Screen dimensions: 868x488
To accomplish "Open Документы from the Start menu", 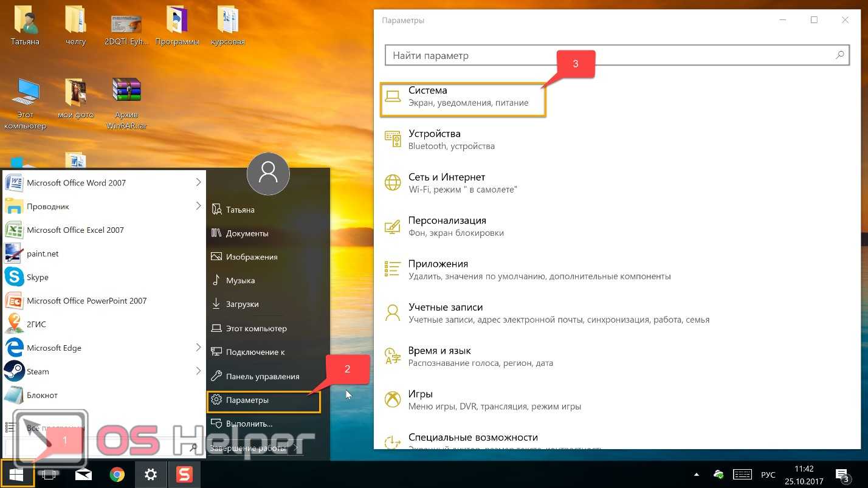I will click(247, 233).
